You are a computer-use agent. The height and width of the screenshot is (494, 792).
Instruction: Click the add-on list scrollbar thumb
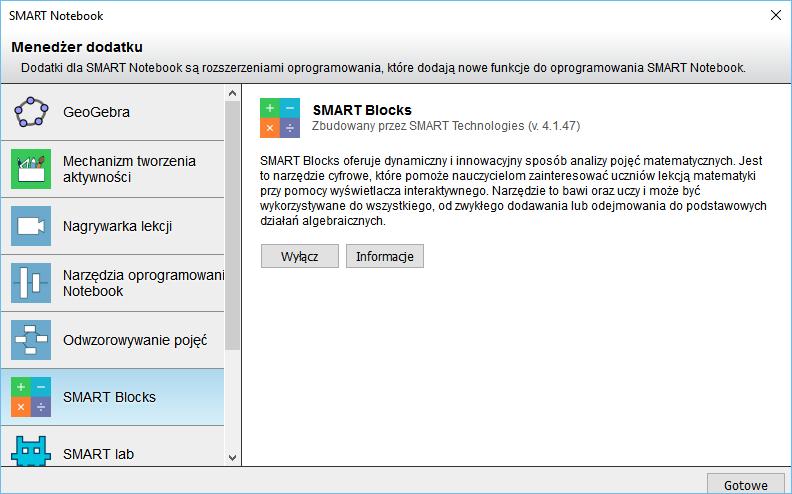(232, 225)
